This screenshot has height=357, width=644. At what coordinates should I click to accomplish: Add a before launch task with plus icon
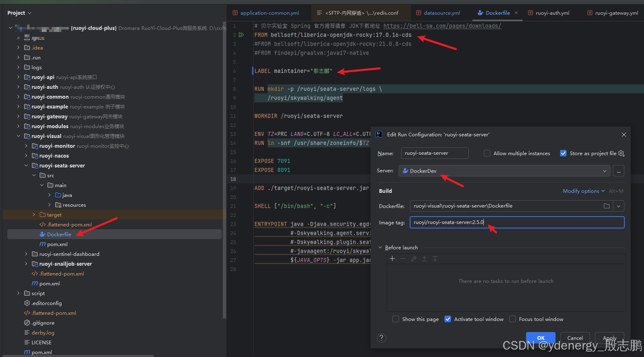click(392, 259)
